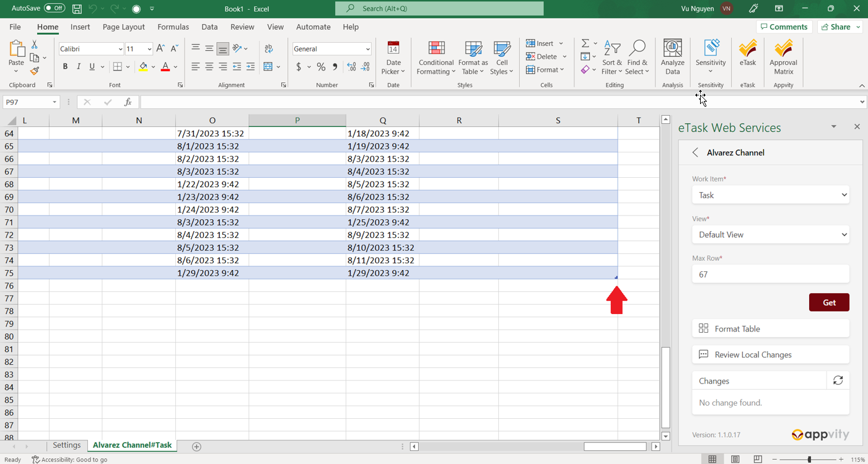Toggle Italic formatting
The width and height of the screenshot is (868, 464).
(x=79, y=67)
